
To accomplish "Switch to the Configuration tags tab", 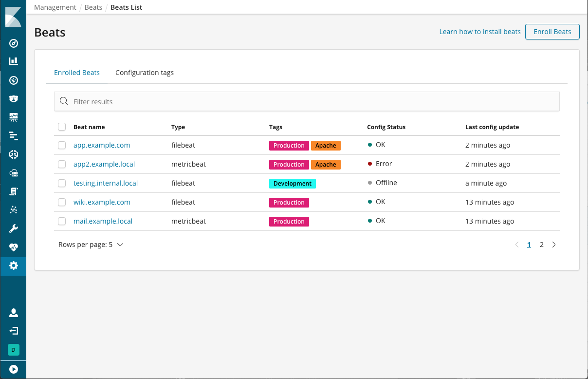I will click(145, 72).
